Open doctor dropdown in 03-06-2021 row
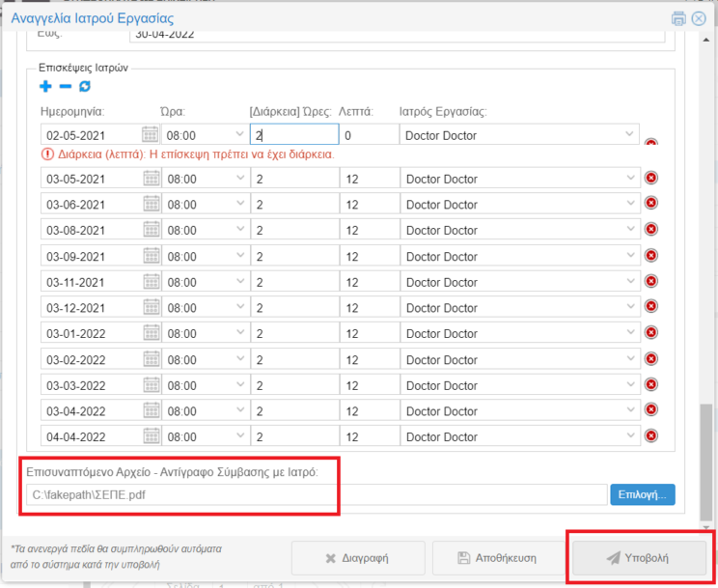The image size is (718, 588). tap(630, 204)
